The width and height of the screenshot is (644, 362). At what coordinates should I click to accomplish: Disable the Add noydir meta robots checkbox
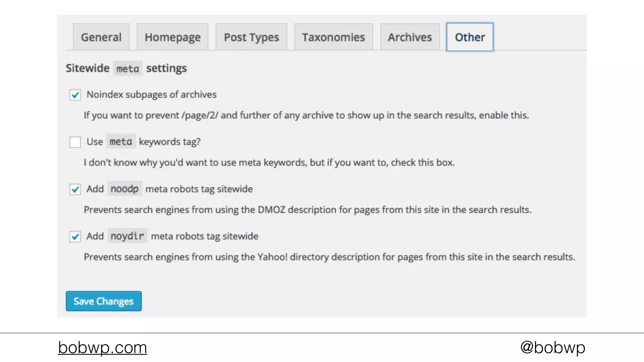tap(75, 237)
